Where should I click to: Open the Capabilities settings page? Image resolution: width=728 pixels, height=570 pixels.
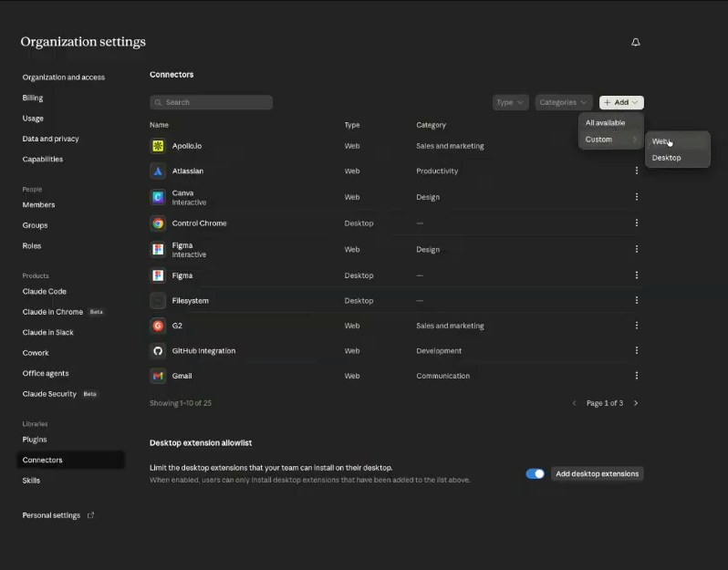coord(43,159)
